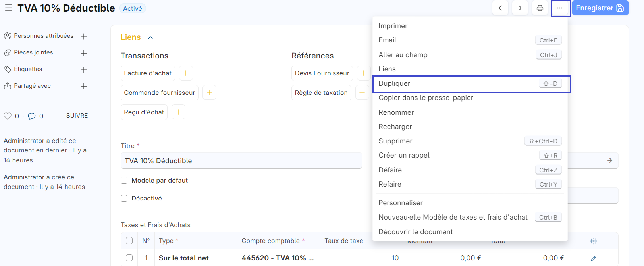Screen dimensions: 644x266
Task: Add an assigned person with plus icon
Action: [84, 37]
